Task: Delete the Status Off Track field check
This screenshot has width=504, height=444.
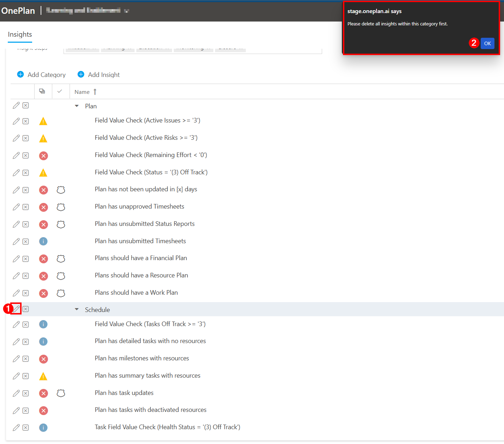Action: 26,173
